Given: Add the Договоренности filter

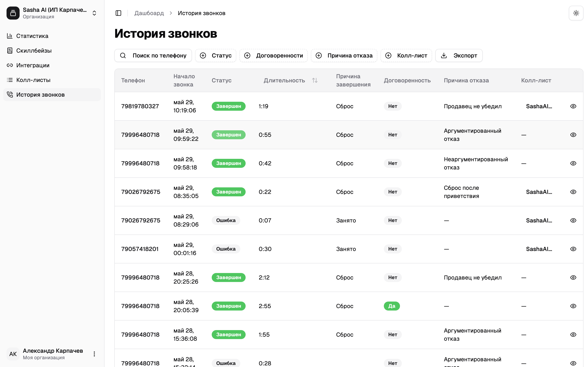Looking at the screenshot, I should 274,56.
